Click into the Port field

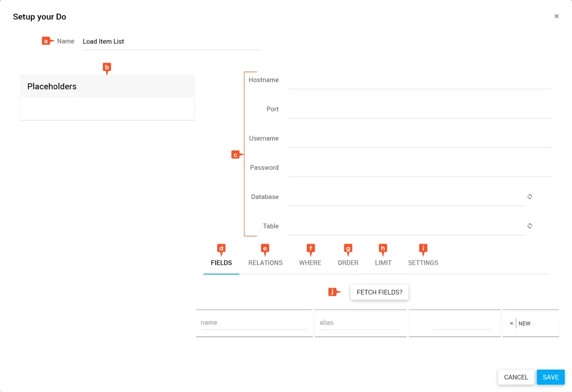point(419,110)
